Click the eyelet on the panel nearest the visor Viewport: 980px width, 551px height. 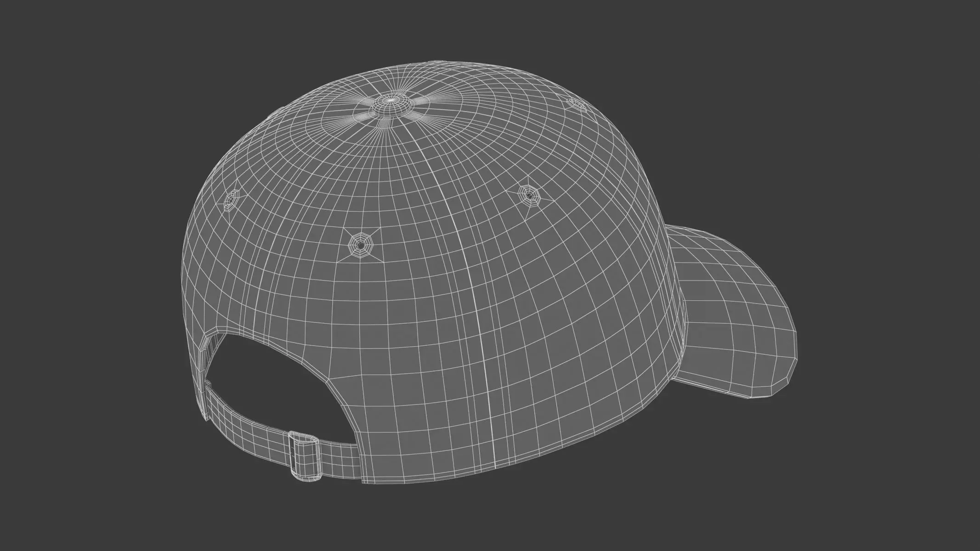(x=529, y=196)
